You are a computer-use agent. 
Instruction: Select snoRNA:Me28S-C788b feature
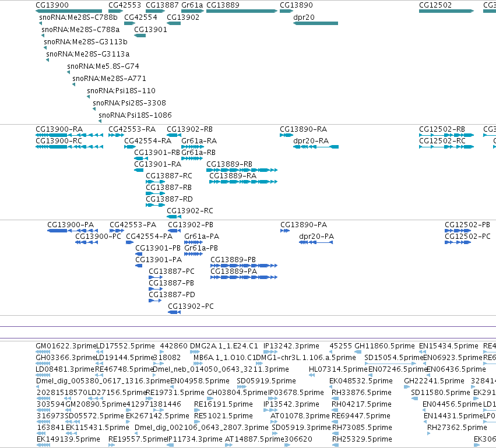click(40, 23)
